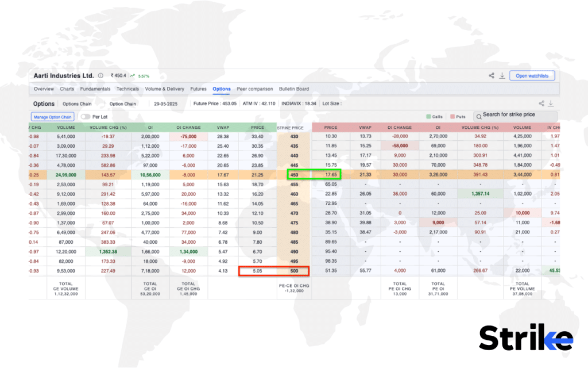Click the volume change value 1,357.14
588x368 pixels.
[x=480, y=194]
